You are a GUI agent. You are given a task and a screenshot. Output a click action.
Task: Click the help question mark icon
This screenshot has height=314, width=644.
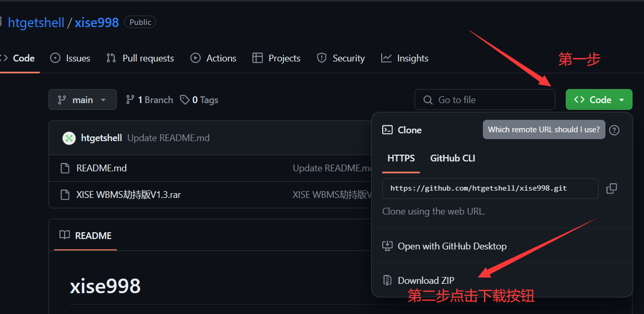614,130
